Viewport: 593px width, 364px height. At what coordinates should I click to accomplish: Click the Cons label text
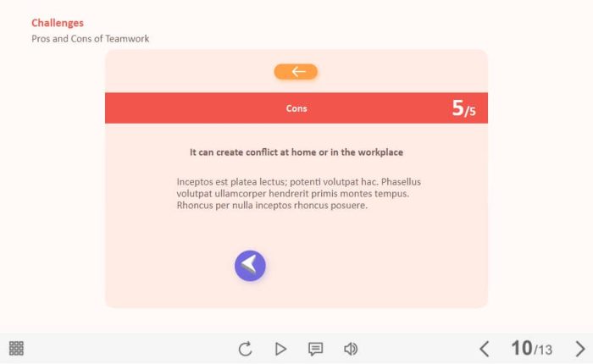click(x=296, y=108)
